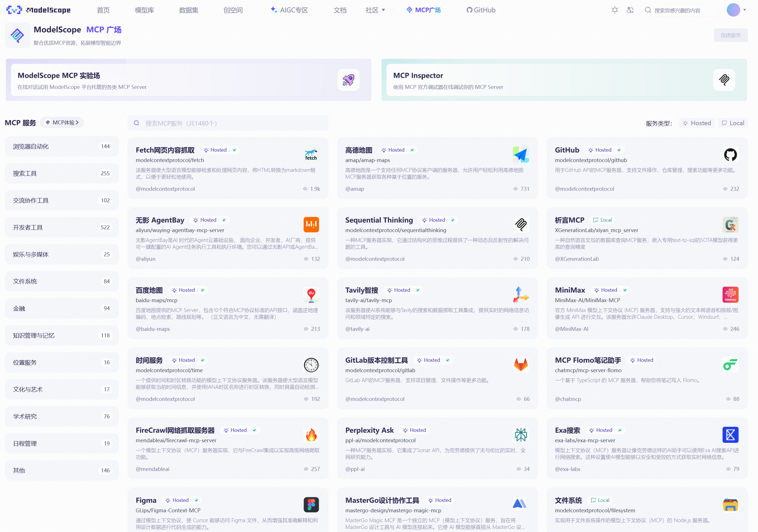Click the theme toggle sun icon

tap(615, 10)
